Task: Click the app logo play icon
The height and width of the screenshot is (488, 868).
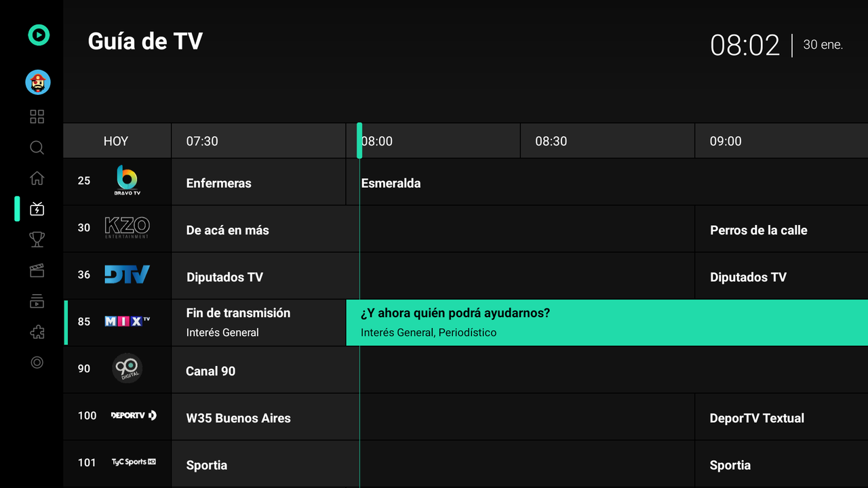Action: pyautogui.click(x=38, y=35)
